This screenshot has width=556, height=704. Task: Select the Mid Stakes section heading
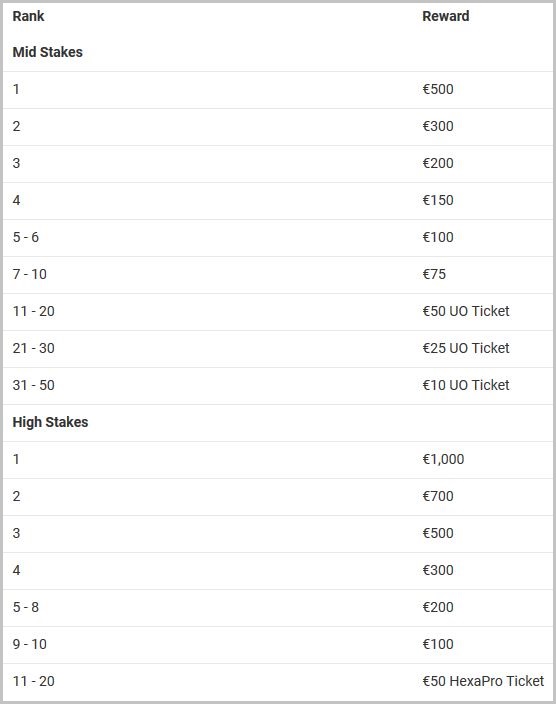click(x=48, y=52)
